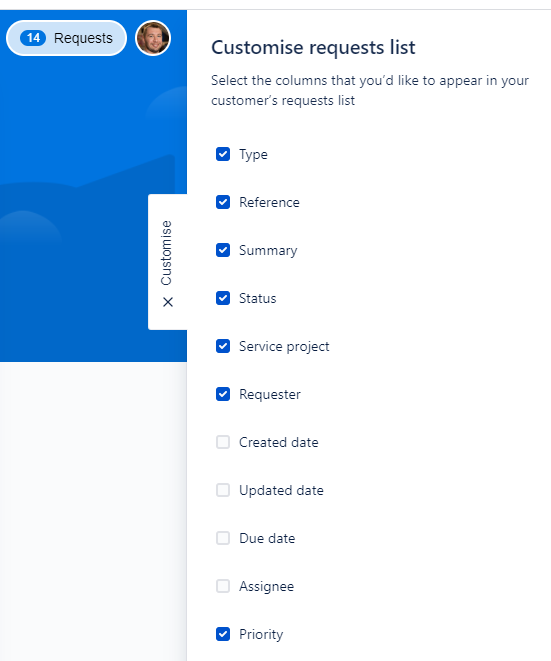The height and width of the screenshot is (661, 551).
Task: Tick the Updated date checkbox
Action: click(223, 490)
